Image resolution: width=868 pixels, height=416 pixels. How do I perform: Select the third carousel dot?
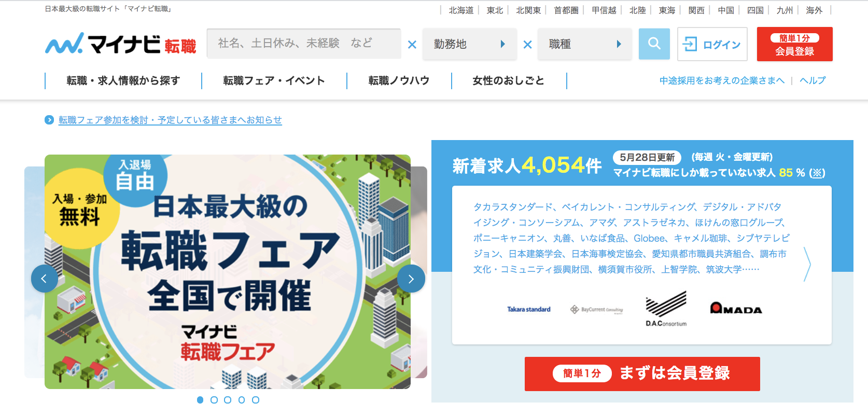[228, 400]
